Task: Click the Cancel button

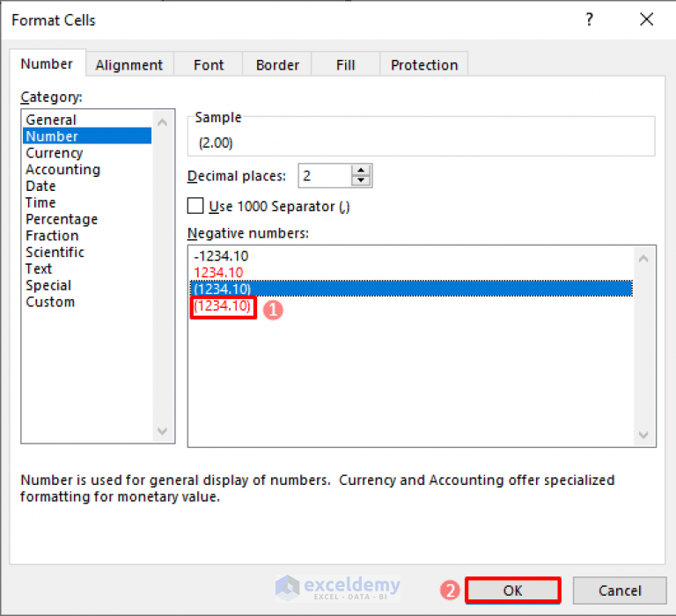Action: tap(620, 590)
